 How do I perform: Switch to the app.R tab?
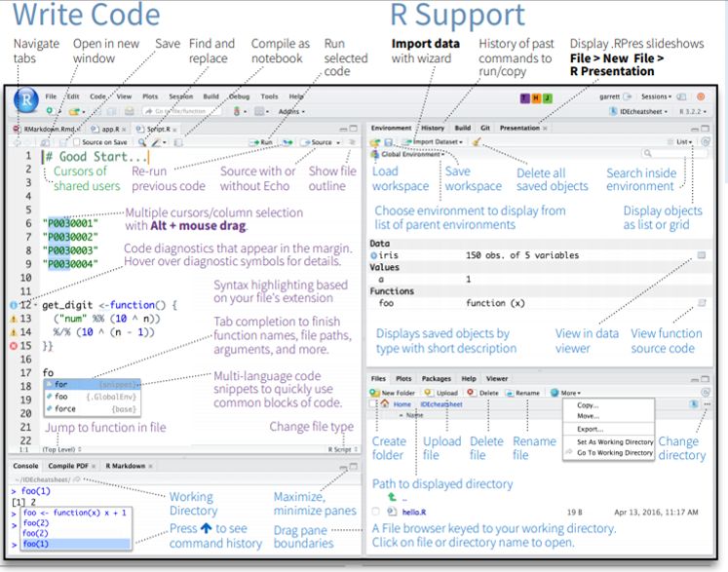(x=110, y=129)
